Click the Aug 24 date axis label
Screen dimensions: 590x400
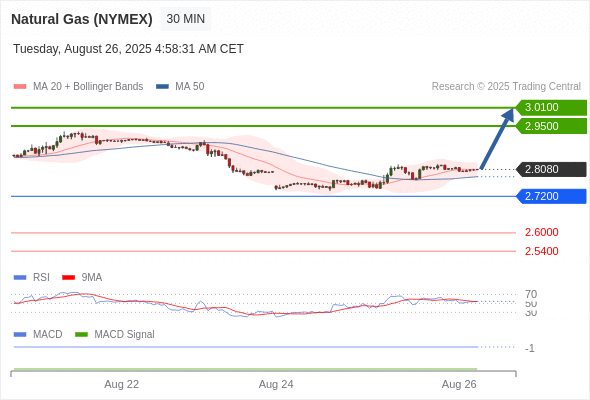(276, 384)
